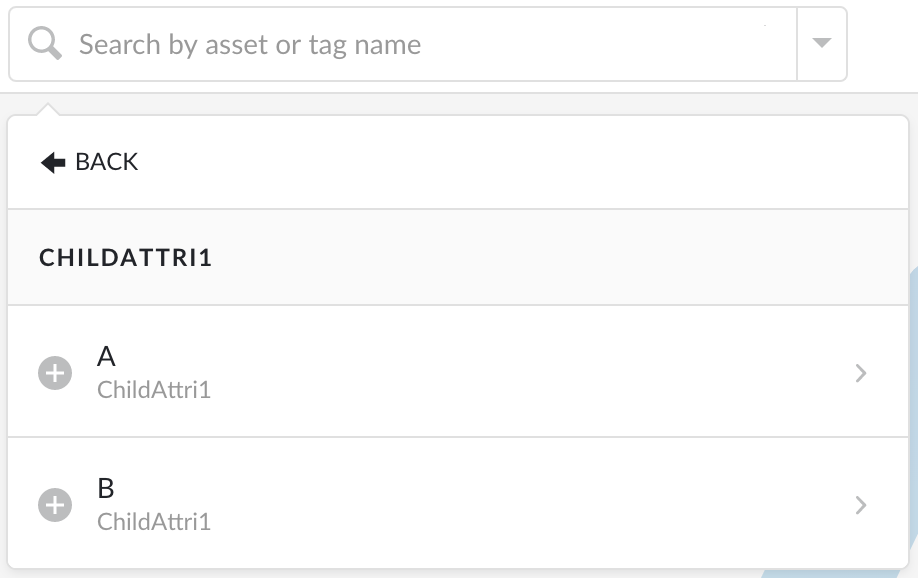
Task: Expand asset B using its right chevron
Action: click(860, 505)
